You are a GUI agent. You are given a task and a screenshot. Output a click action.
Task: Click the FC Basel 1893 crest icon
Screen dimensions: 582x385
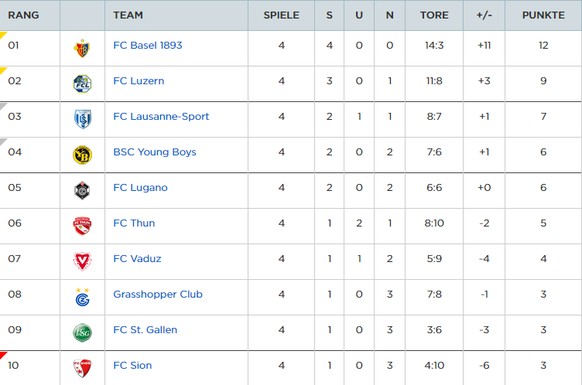tap(82, 48)
